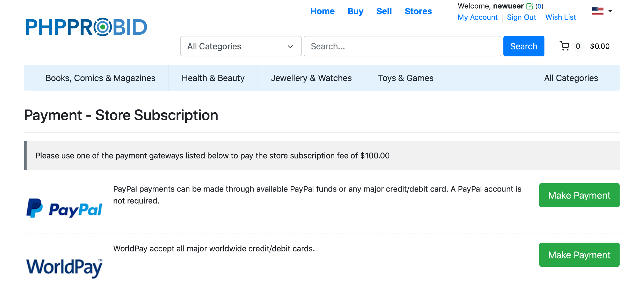Click the green verified checkmark icon
The height and width of the screenshot is (281, 644).
(x=530, y=6)
